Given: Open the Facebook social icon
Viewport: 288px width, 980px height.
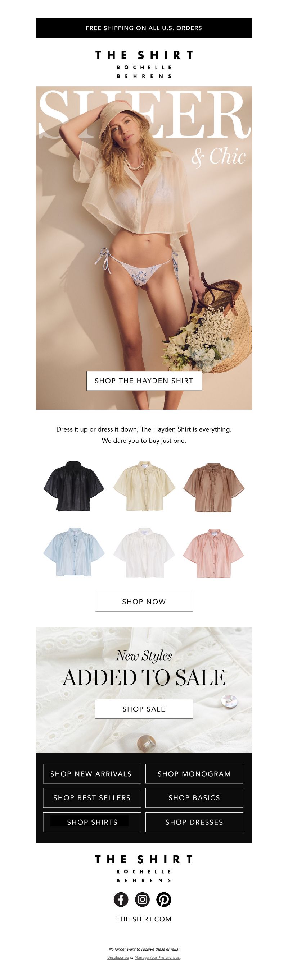Looking at the screenshot, I should tap(121, 900).
